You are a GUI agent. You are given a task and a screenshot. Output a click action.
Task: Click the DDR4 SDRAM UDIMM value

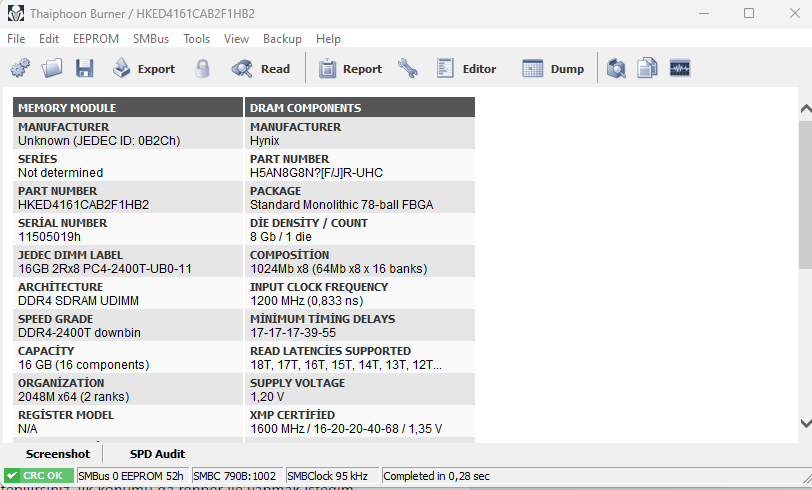point(78,301)
